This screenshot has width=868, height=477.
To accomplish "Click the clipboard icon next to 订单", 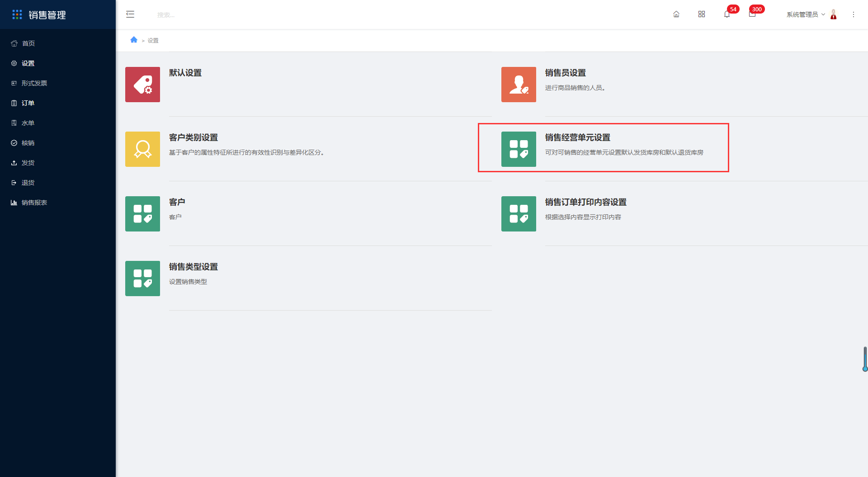I will point(14,103).
